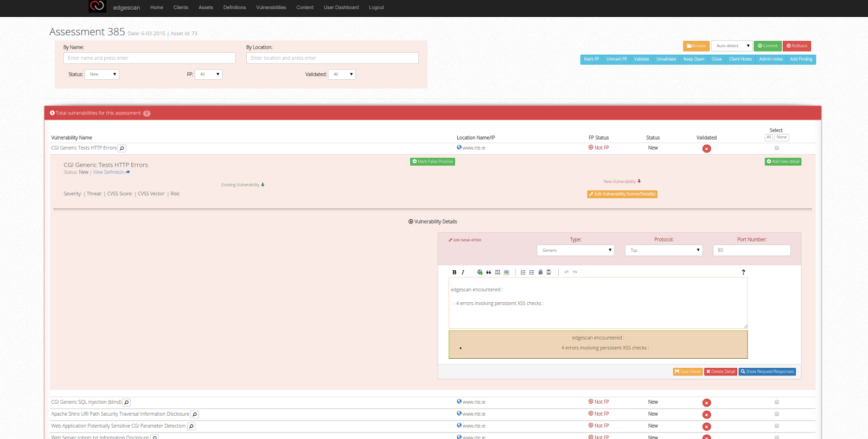Click the By Location search field

(333, 58)
